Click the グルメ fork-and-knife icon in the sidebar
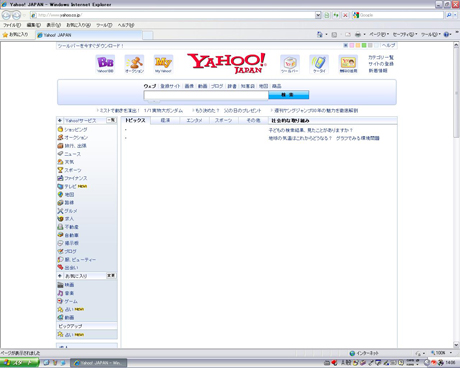The height and width of the screenshot is (368, 460). click(60, 211)
